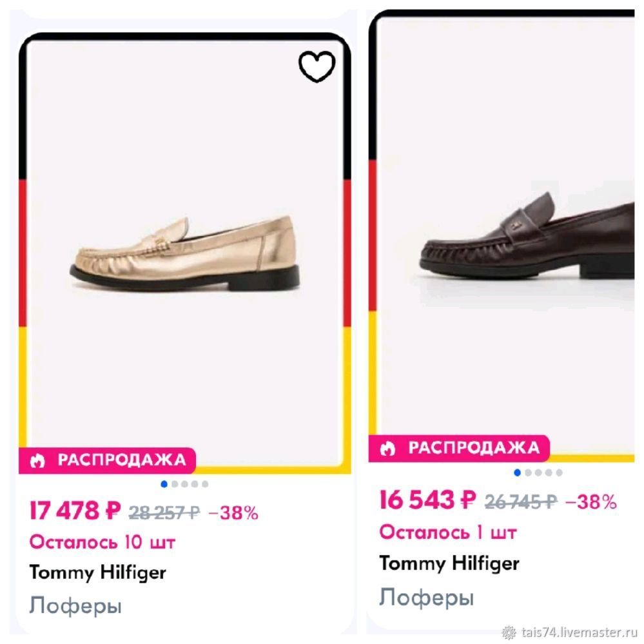Select the last image dot under gold loafers
The width and height of the screenshot is (644, 644).
205,484
